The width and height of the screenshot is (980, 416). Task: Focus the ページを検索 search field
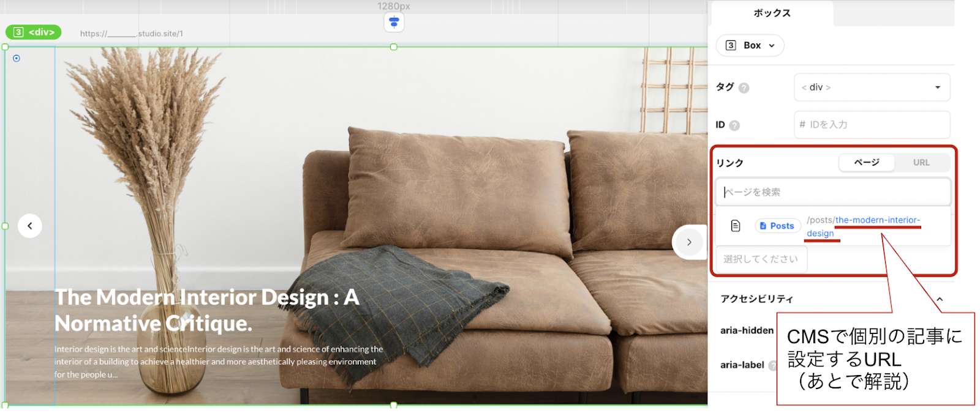tap(833, 192)
